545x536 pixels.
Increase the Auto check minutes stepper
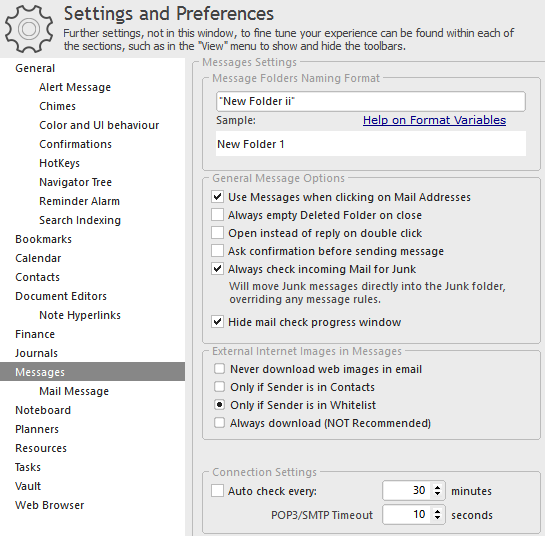coord(437,487)
